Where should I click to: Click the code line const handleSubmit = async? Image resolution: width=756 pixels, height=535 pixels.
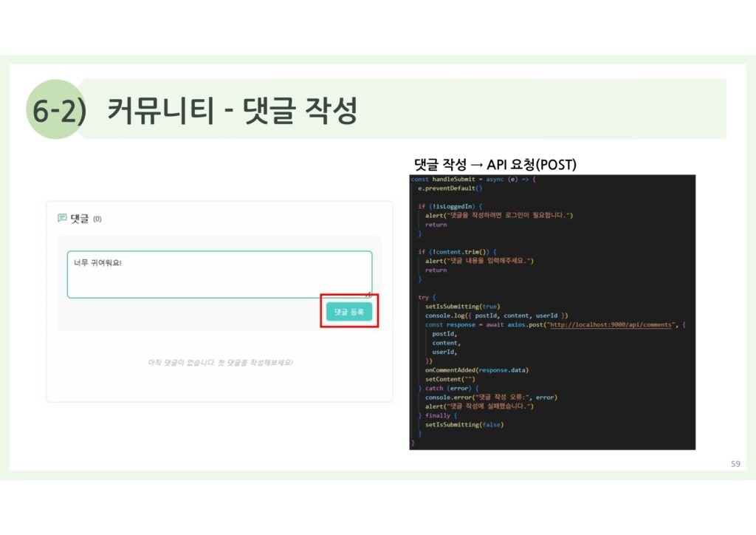pyautogui.click(x=473, y=179)
